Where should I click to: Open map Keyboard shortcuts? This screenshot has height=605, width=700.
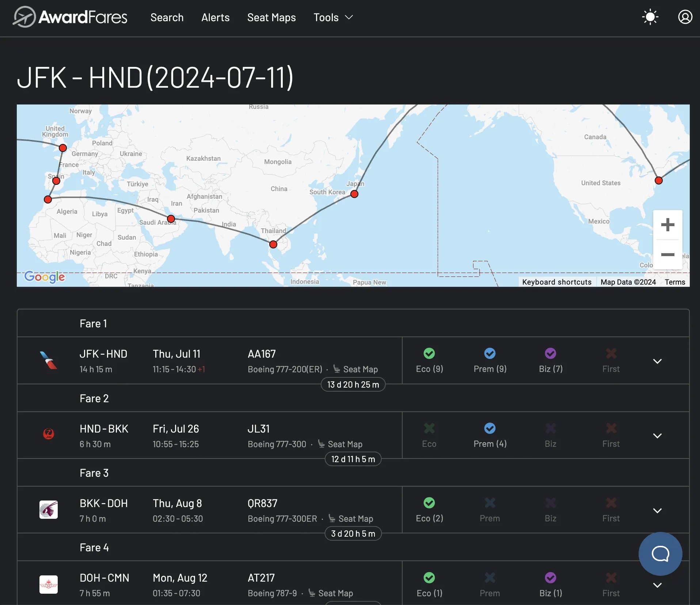(556, 282)
